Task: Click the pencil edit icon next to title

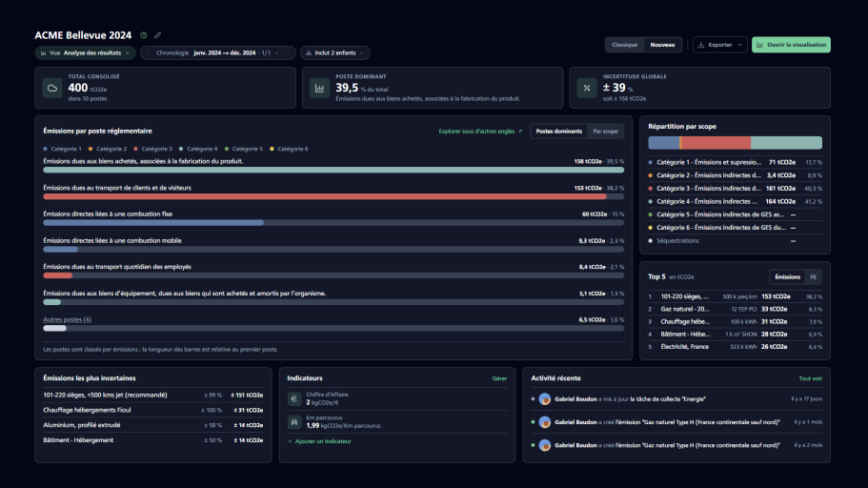Action: click(x=158, y=35)
